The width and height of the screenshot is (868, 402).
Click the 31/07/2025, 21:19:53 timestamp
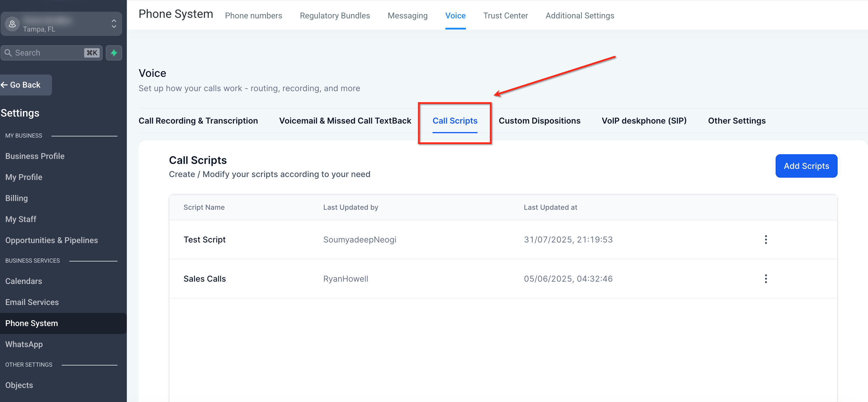(x=568, y=240)
